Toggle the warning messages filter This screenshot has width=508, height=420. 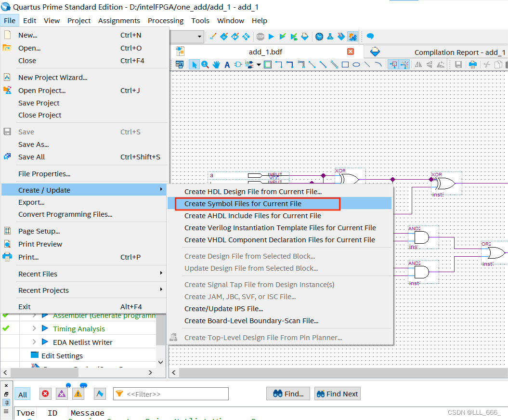[x=78, y=394]
